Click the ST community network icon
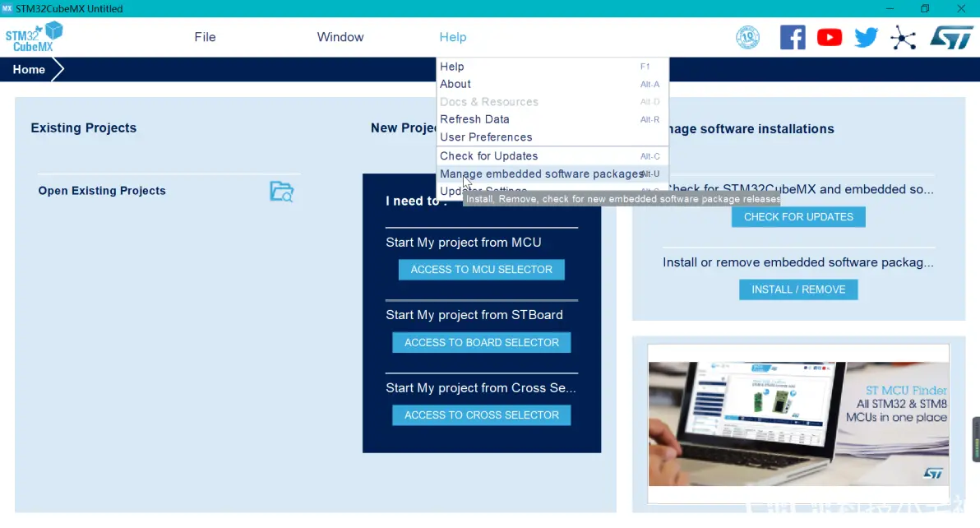The image size is (980, 528). (903, 38)
